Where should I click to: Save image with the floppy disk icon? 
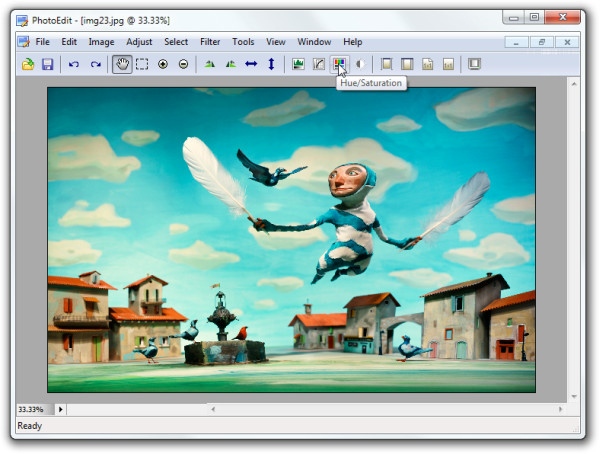(x=47, y=64)
